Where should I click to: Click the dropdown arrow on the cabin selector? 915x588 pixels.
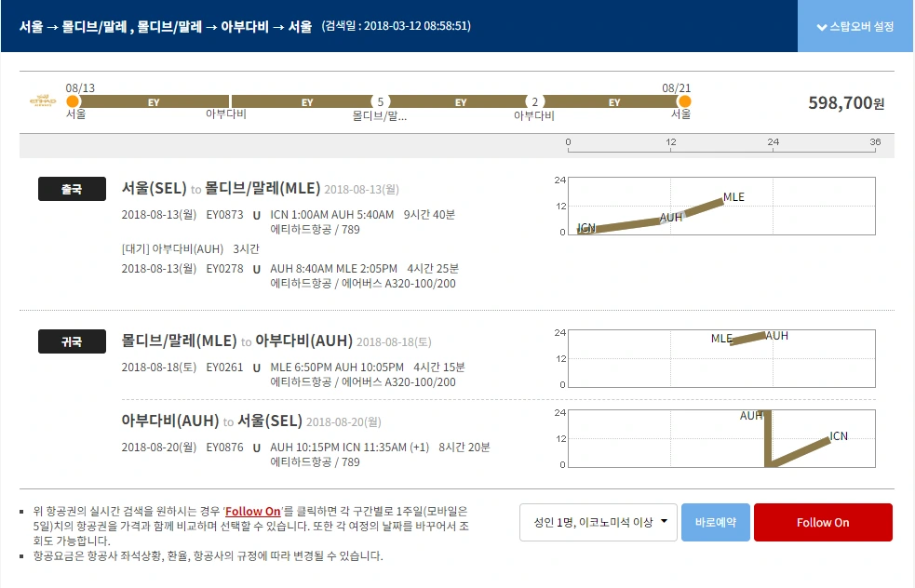(664, 522)
